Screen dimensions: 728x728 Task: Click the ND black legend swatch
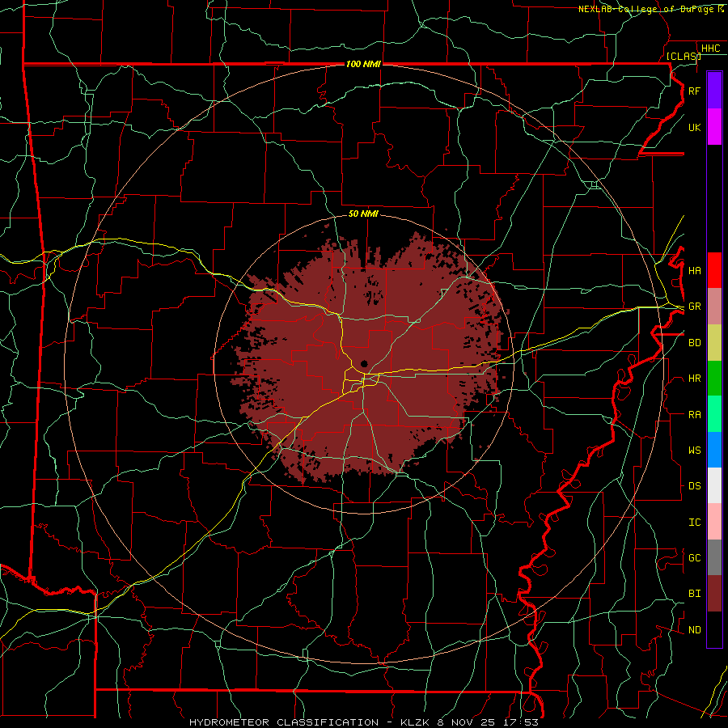click(714, 629)
